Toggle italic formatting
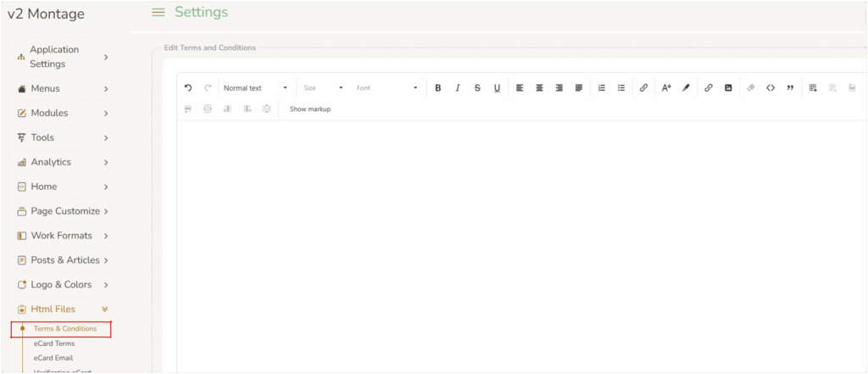Viewport: 868px width, 374px height. pos(458,87)
